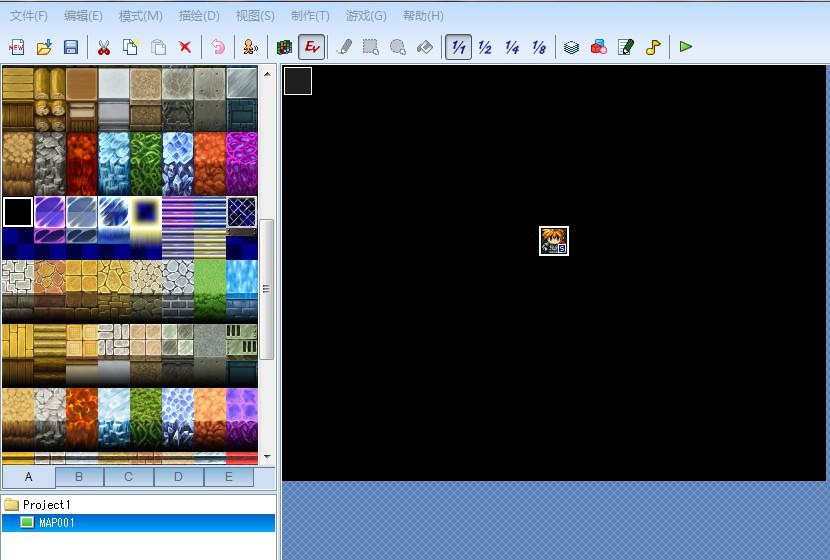The width and height of the screenshot is (830, 560).
Task: Set map zoom to 1/8 scale
Action: (539, 47)
